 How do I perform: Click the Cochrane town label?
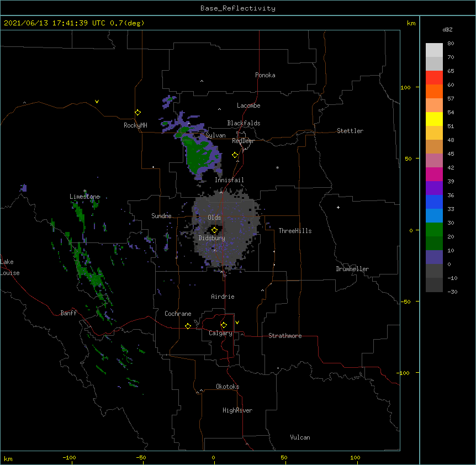[x=178, y=314]
